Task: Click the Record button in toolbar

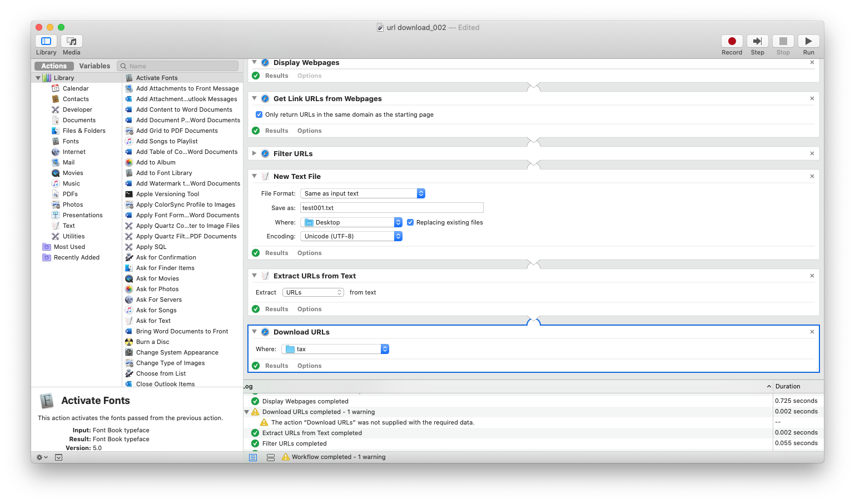Action: (732, 41)
